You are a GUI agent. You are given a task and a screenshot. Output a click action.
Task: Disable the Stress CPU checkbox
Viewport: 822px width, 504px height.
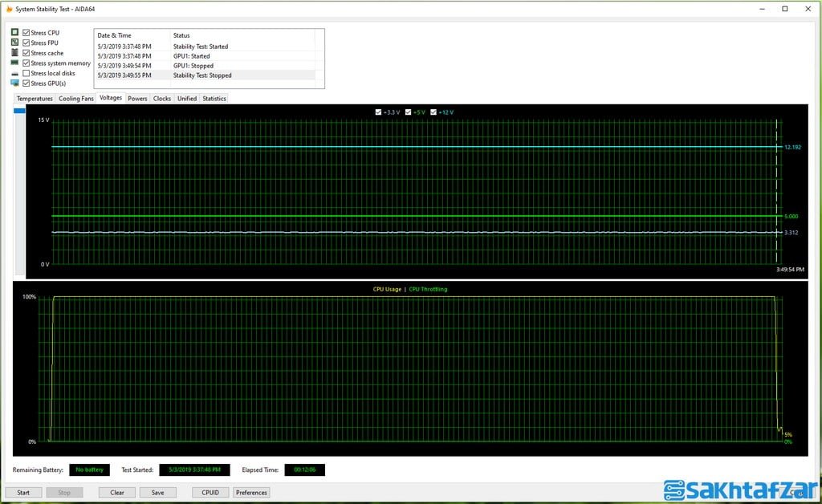click(26, 33)
